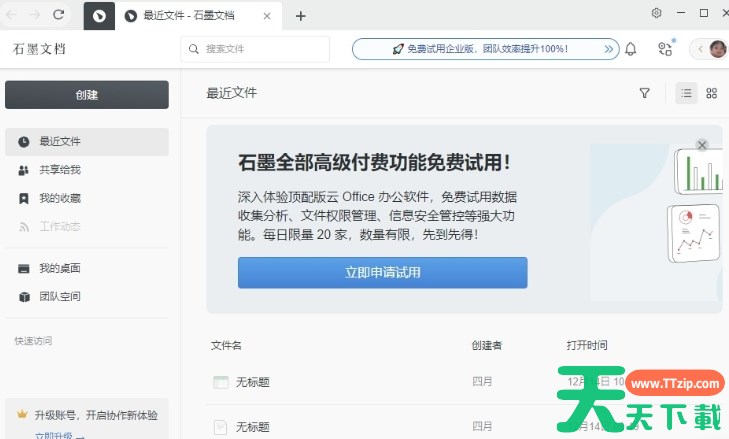
Task: Click the bookmark icon beside 我的收藏
Action: coord(24,199)
